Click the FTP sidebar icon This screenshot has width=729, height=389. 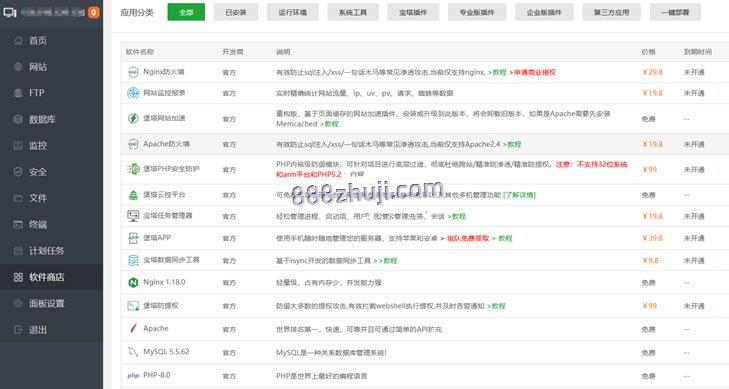(x=18, y=93)
